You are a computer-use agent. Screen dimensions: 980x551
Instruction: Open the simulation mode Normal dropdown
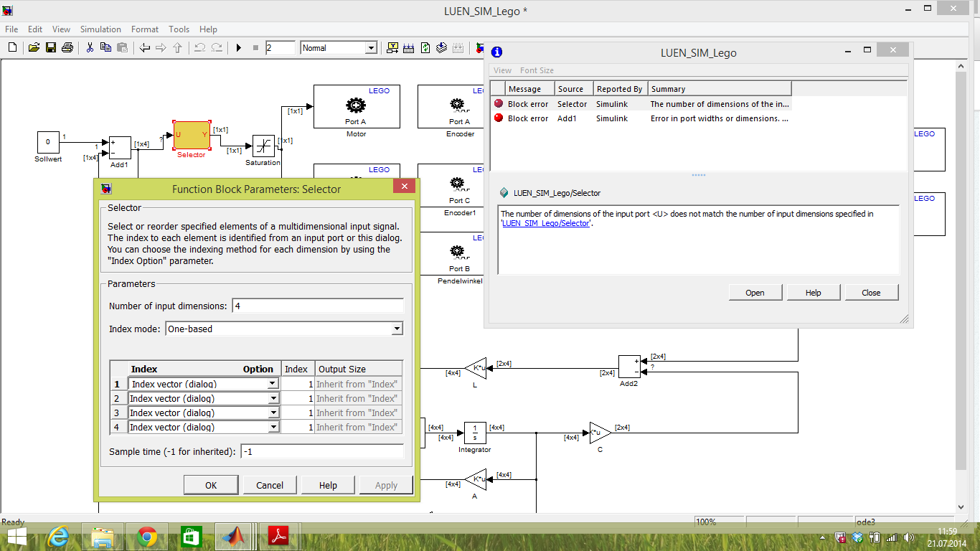(339, 48)
